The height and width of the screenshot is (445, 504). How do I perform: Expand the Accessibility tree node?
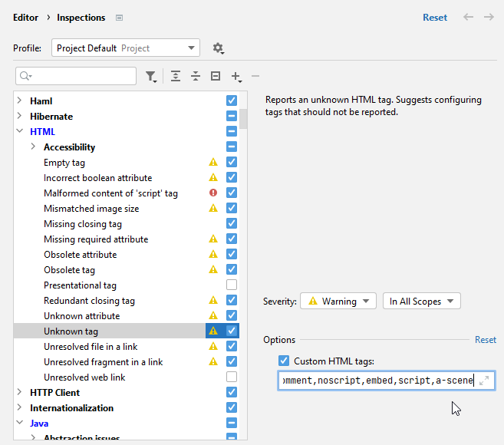[33, 147]
